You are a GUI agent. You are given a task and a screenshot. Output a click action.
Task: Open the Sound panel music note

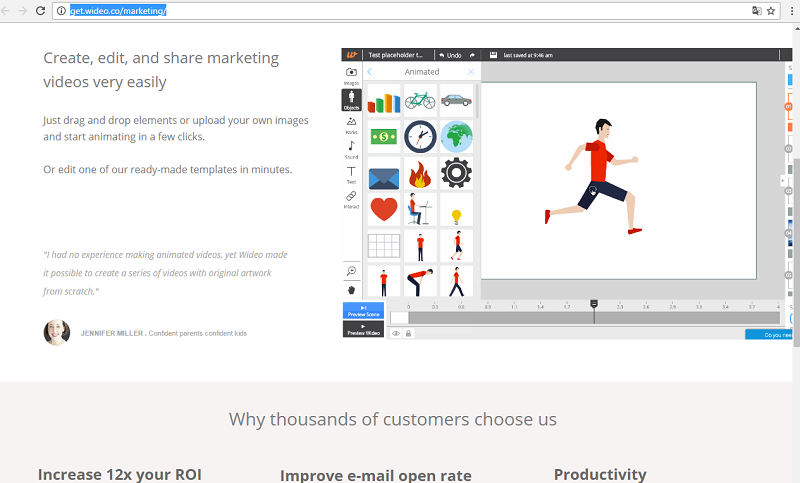pyautogui.click(x=351, y=148)
